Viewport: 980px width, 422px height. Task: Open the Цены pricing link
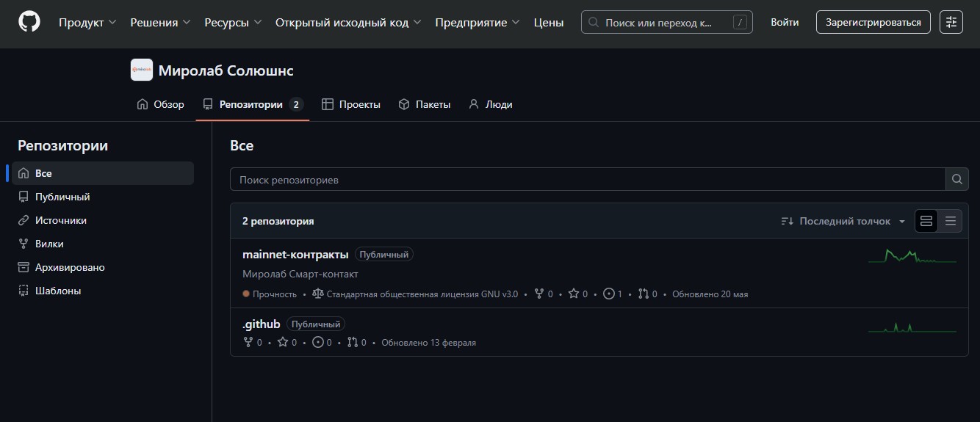point(549,22)
